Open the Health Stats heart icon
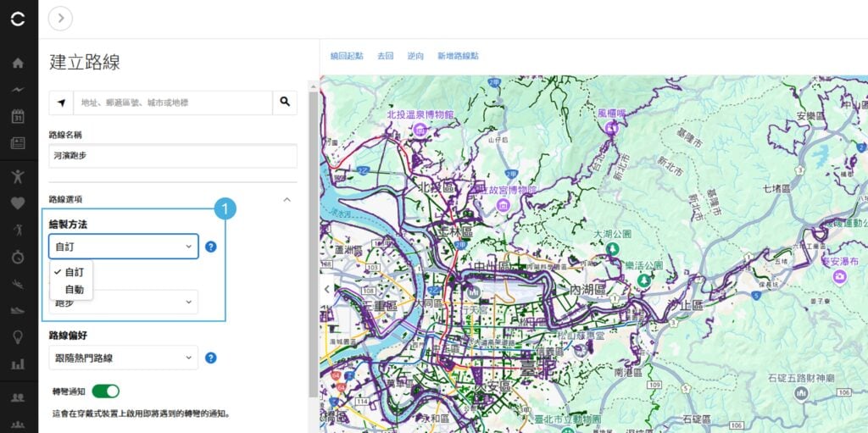 pyautogui.click(x=18, y=203)
